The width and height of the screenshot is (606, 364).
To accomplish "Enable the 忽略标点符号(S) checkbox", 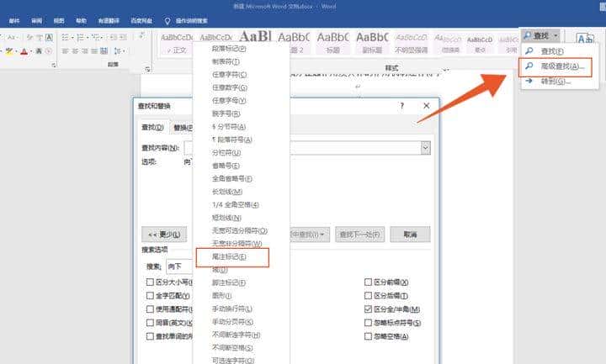I will 368,322.
